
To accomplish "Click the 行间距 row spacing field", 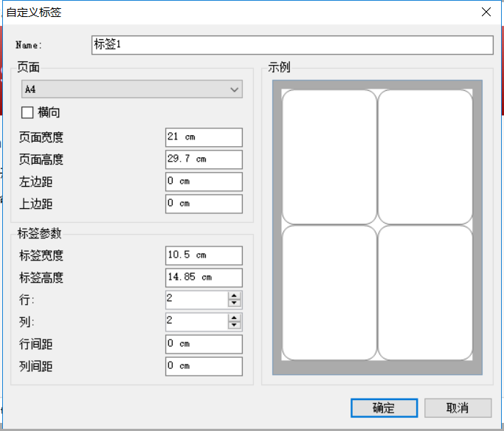I will (x=204, y=344).
